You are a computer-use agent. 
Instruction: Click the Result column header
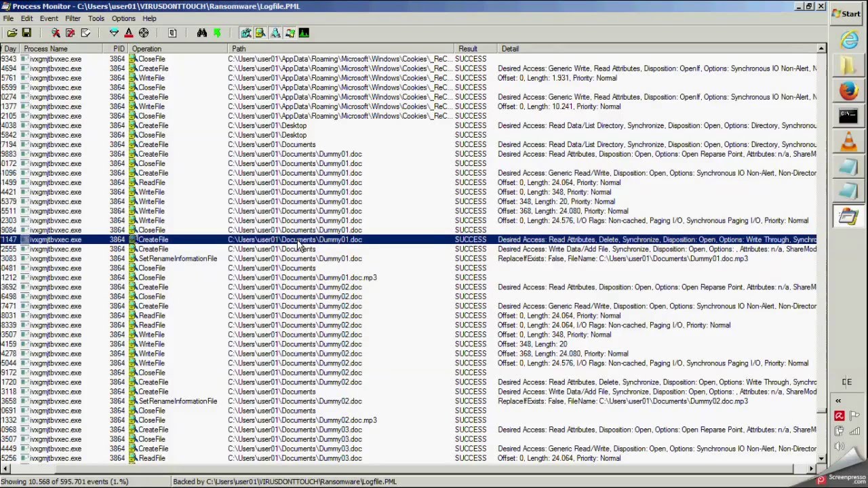(x=476, y=49)
